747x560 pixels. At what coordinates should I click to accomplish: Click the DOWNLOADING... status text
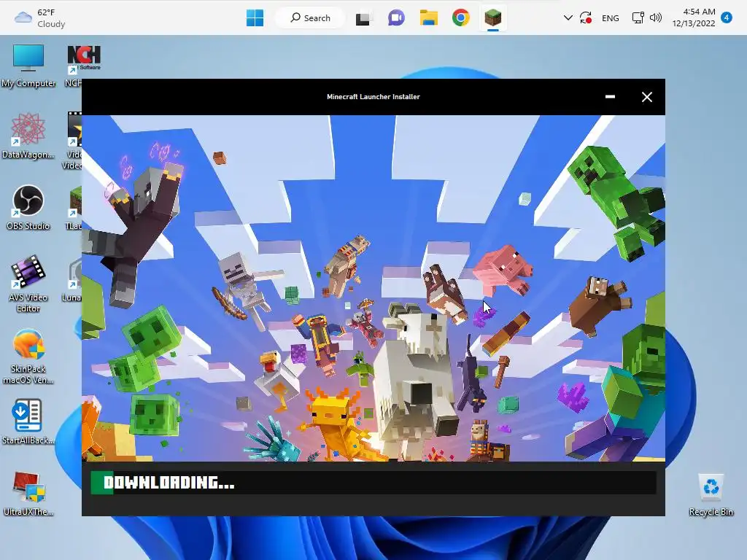pyautogui.click(x=169, y=483)
